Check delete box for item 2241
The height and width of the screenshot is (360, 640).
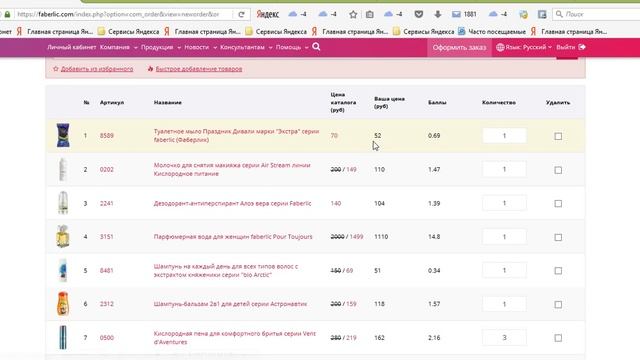(558, 204)
